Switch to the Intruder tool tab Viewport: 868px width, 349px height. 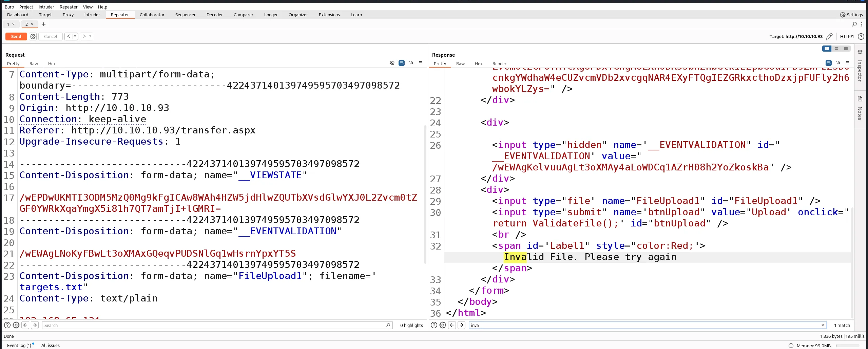point(92,15)
